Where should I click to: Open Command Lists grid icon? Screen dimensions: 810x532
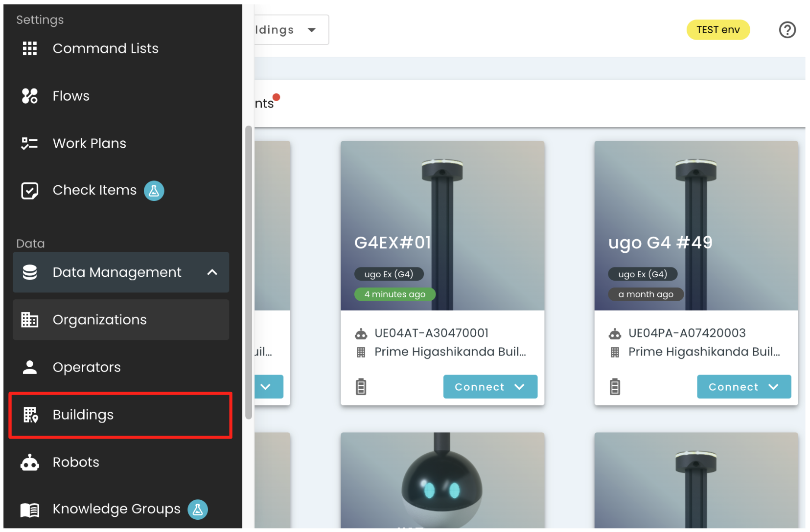tap(30, 48)
